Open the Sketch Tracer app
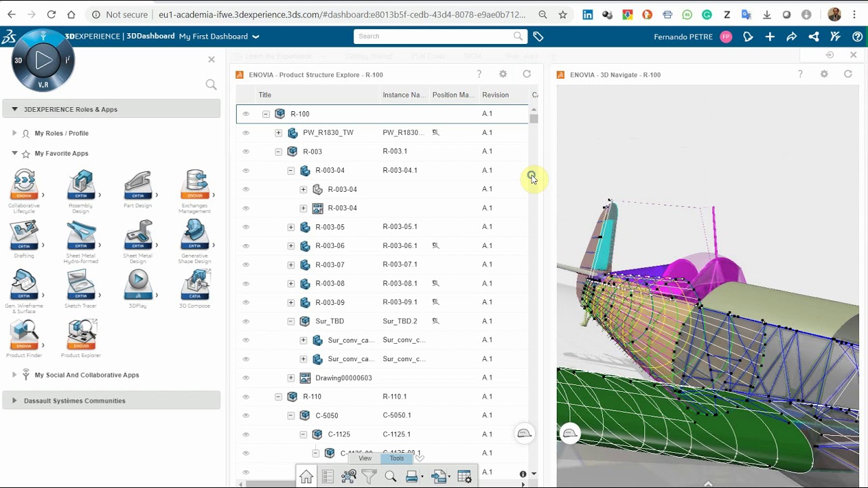Viewport: 868px width, 488px height. (x=81, y=283)
